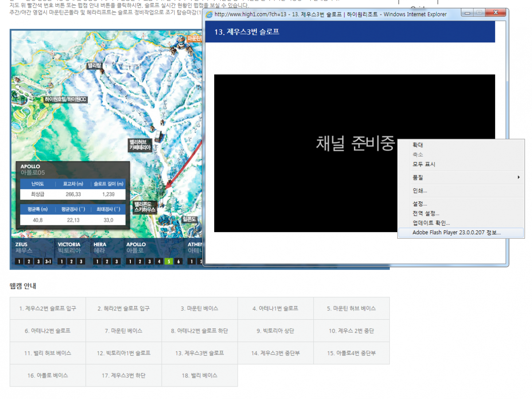Click 최상급 difficulty value in Apollo table
The image size is (532, 399).
pos(38,194)
